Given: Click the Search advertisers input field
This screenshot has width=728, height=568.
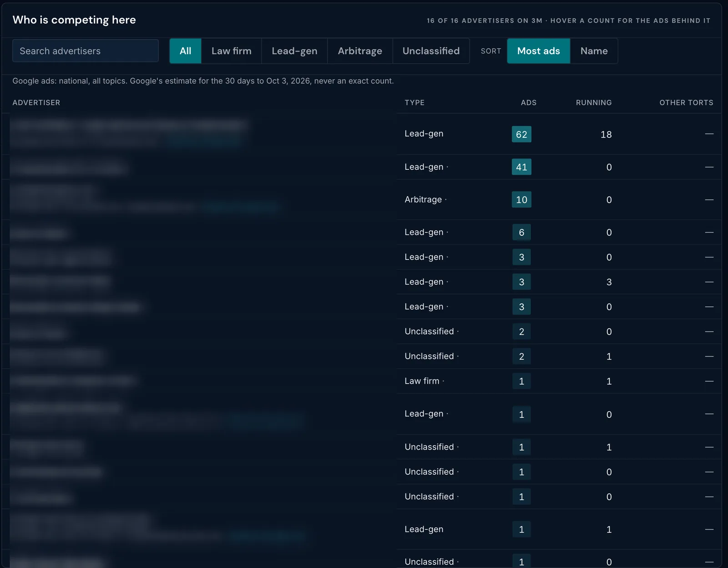Looking at the screenshot, I should point(86,51).
